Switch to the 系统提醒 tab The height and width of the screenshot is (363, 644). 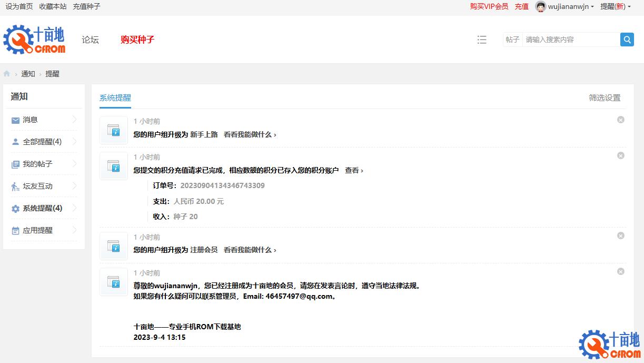tap(115, 97)
